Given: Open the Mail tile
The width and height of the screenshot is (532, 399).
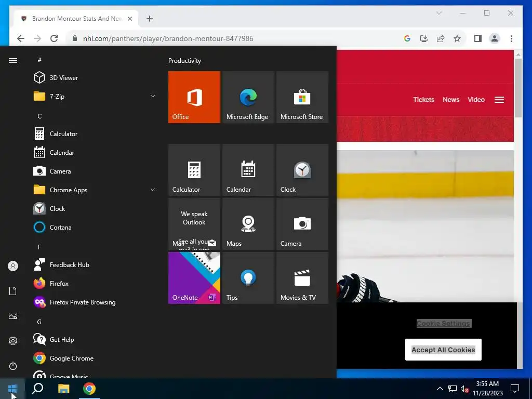Looking at the screenshot, I should 194,224.
